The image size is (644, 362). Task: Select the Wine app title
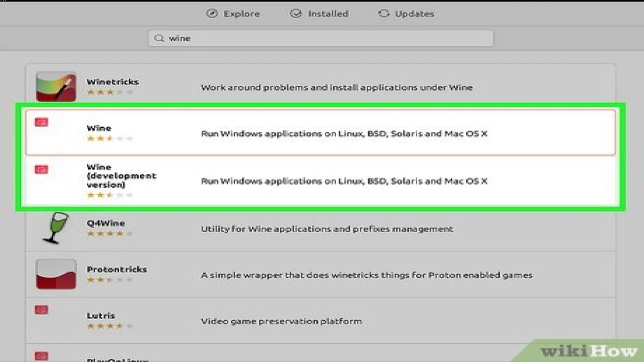tap(99, 128)
